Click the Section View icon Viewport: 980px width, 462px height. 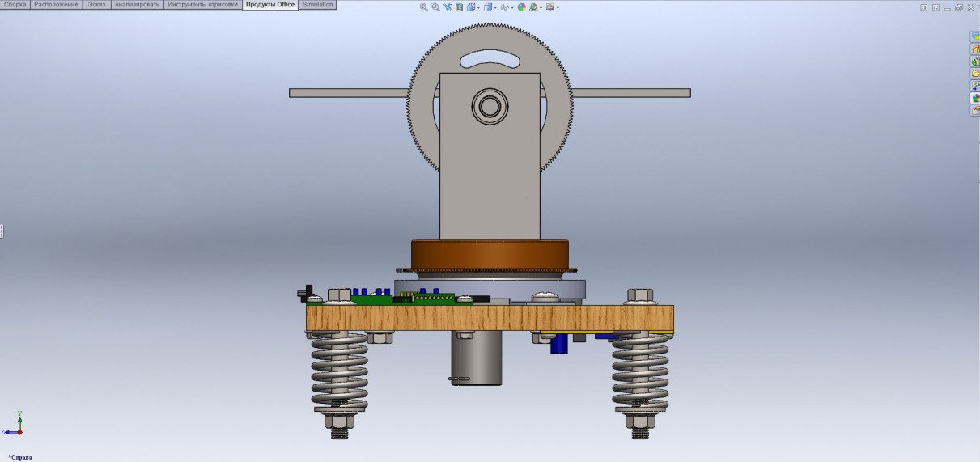click(x=459, y=7)
